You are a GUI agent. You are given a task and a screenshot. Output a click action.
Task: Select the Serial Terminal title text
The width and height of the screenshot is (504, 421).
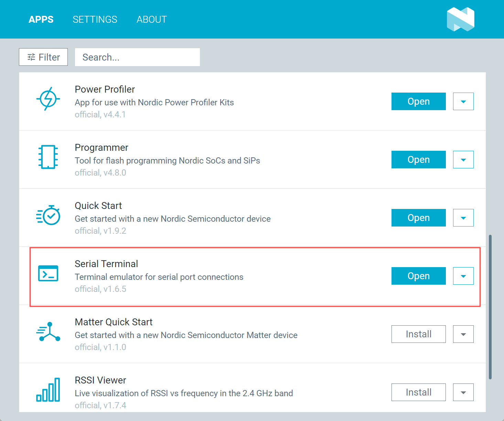click(106, 264)
